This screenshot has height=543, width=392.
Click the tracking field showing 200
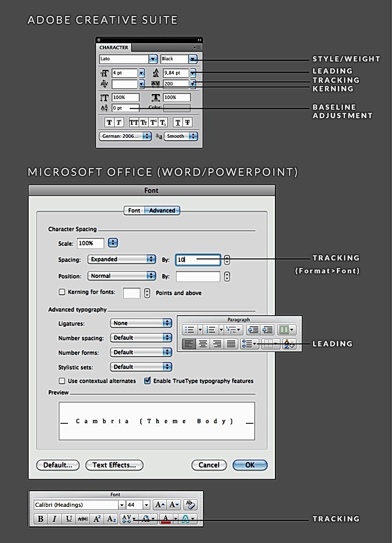(x=176, y=84)
